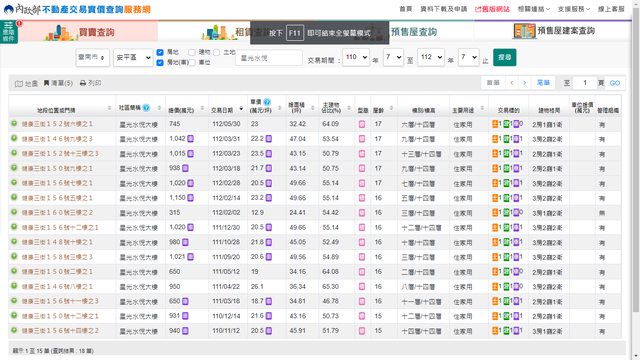Open the bookmarked list (清單) icon

[46, 83]
